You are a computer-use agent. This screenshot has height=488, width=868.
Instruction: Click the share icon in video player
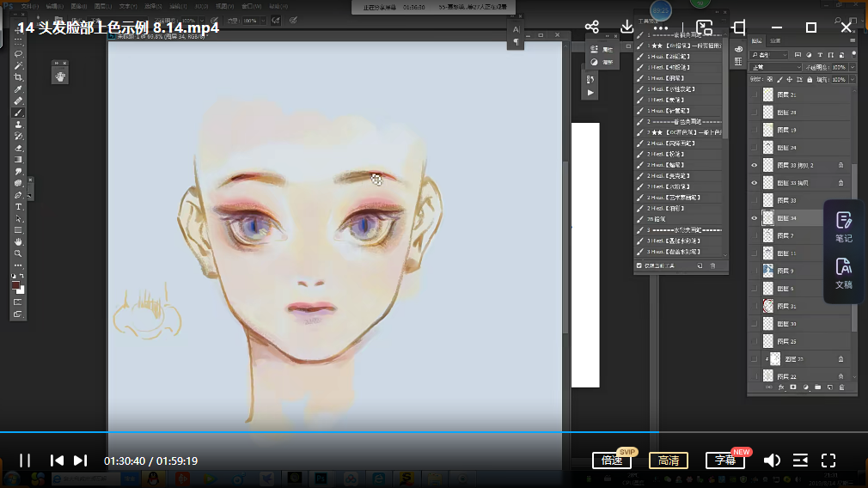pos(592,27)
